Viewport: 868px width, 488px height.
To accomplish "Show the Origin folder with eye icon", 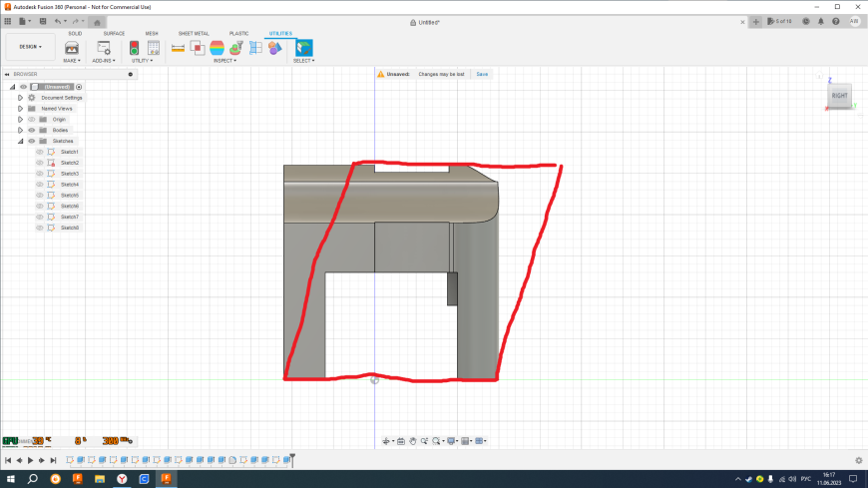I will 32,119.
